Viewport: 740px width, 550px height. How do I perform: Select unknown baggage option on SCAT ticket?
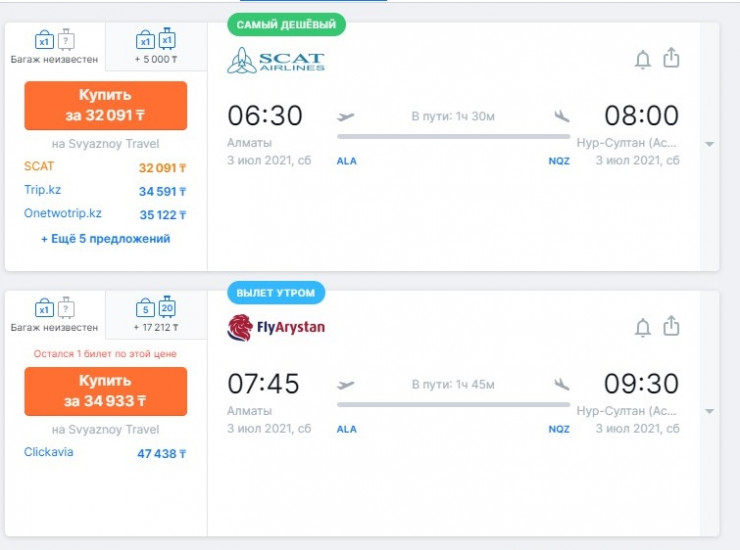55,47
